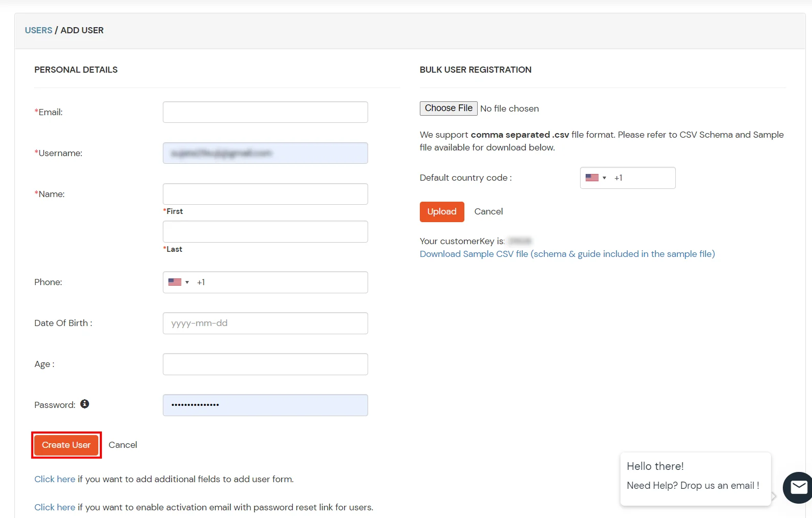Open phone country flag dropdown
Image resolution: width=812 pixels, height=518 pixels.
pyautogui.click(x=179, y=282)
